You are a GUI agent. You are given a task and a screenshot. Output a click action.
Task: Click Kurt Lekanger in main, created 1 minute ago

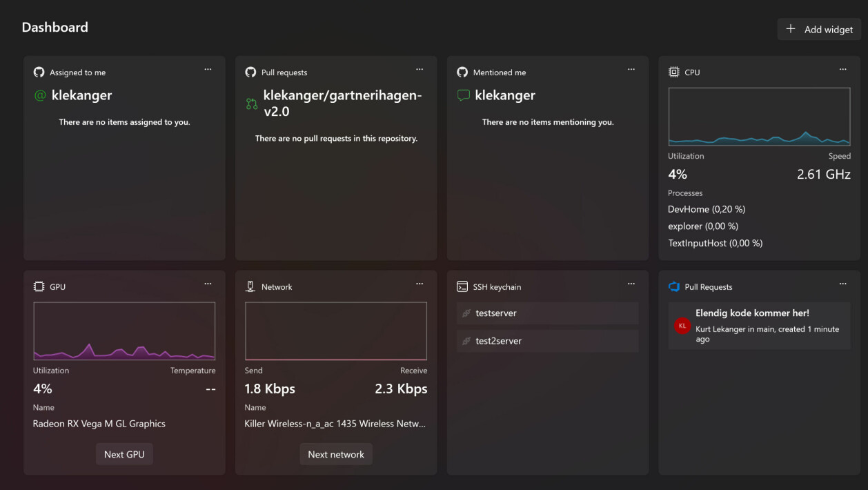point(767,334)
